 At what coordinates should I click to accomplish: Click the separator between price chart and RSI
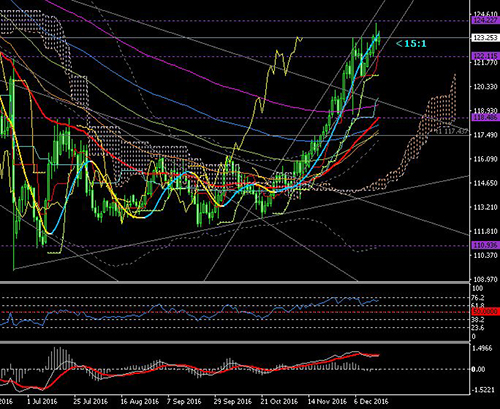[234, 283]
